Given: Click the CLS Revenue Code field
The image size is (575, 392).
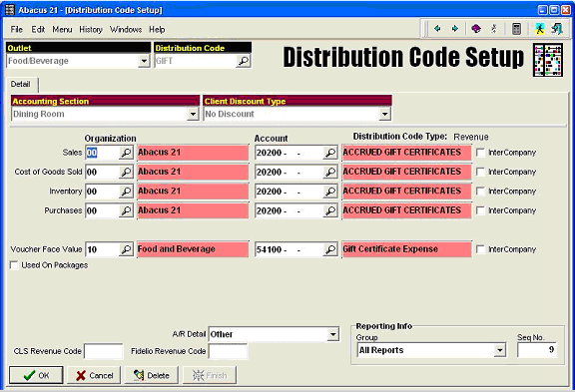Looking at the screenshot, I should click(x=104, y=351).
